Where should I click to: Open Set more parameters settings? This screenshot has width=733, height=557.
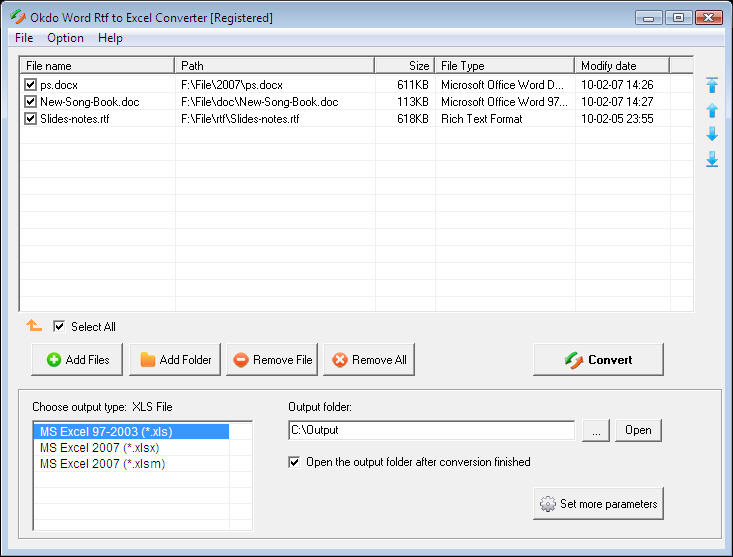pyautogui.click(x=598, y=504)
